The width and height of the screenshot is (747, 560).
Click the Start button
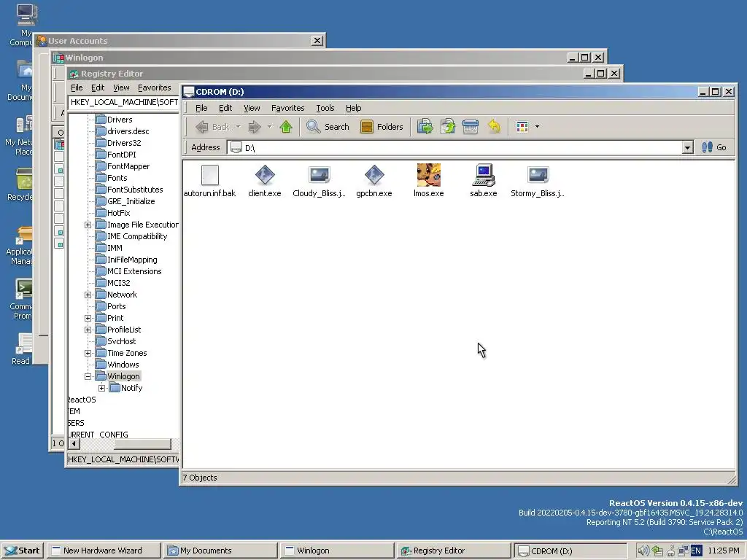[23, 551]
